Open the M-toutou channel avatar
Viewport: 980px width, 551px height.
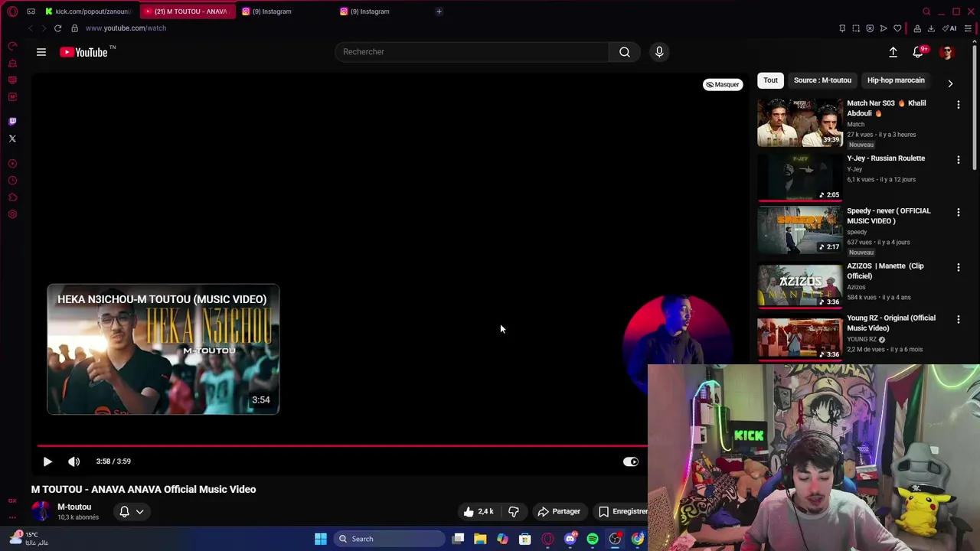click(x=41, y=511)
